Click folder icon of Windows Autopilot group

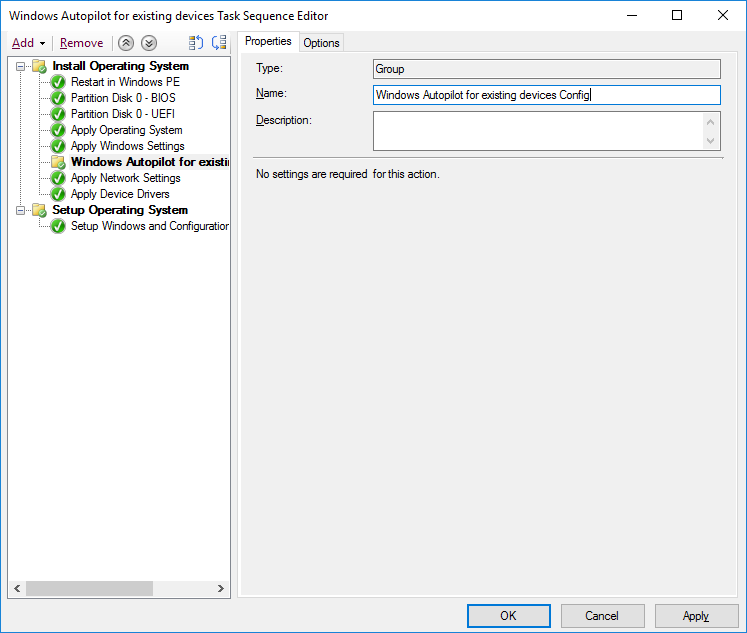58,162
